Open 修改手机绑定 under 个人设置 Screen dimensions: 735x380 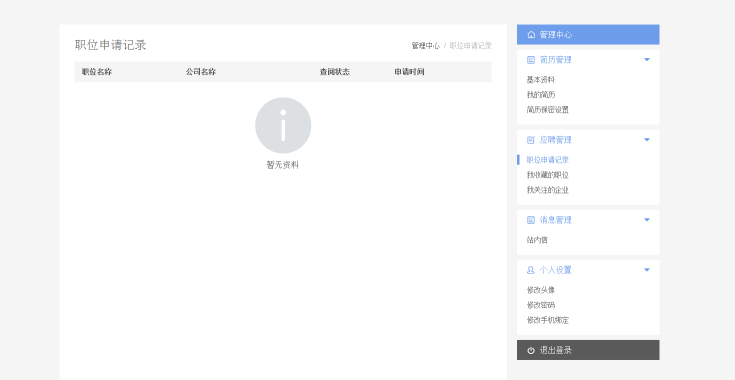coord(548,320)
